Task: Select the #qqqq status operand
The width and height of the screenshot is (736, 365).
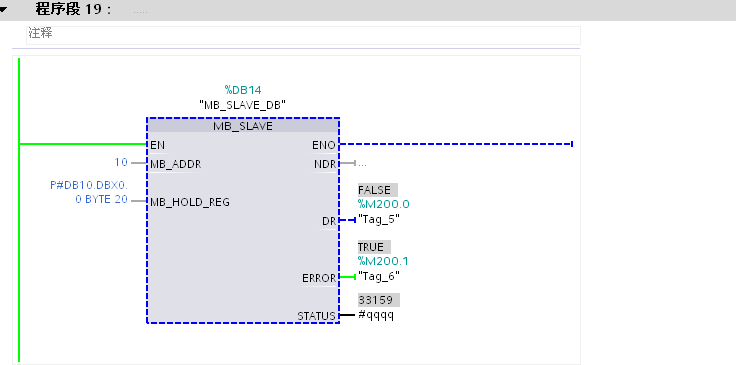Action: [376, 315]
